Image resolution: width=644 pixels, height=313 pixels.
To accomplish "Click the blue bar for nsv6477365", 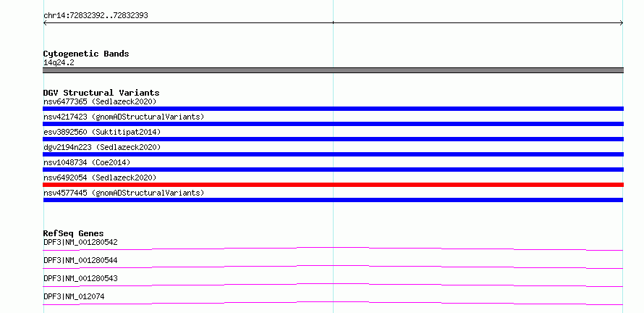I will 333,109.
